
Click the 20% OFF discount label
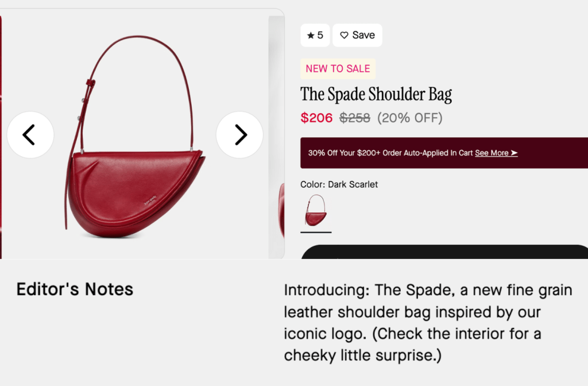point(409,118)
